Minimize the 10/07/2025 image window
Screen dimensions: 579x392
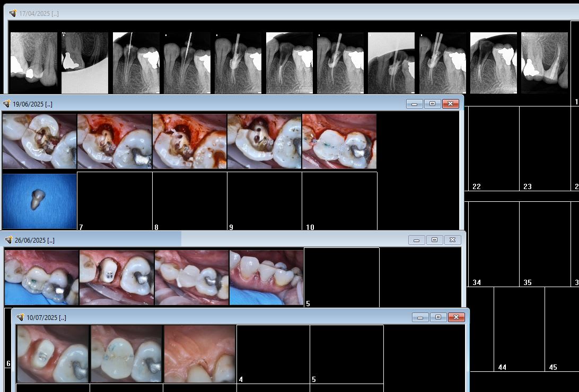[420, 317]
